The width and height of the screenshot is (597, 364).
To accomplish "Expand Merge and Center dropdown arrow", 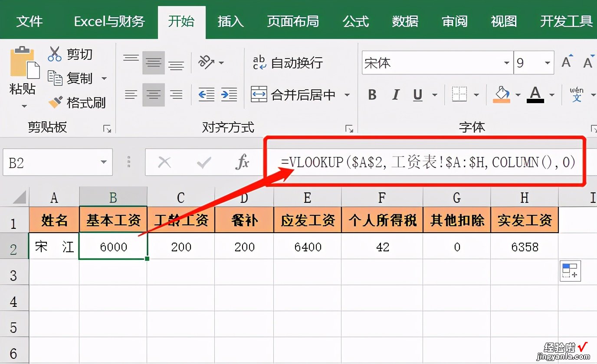I will [347, 94].
